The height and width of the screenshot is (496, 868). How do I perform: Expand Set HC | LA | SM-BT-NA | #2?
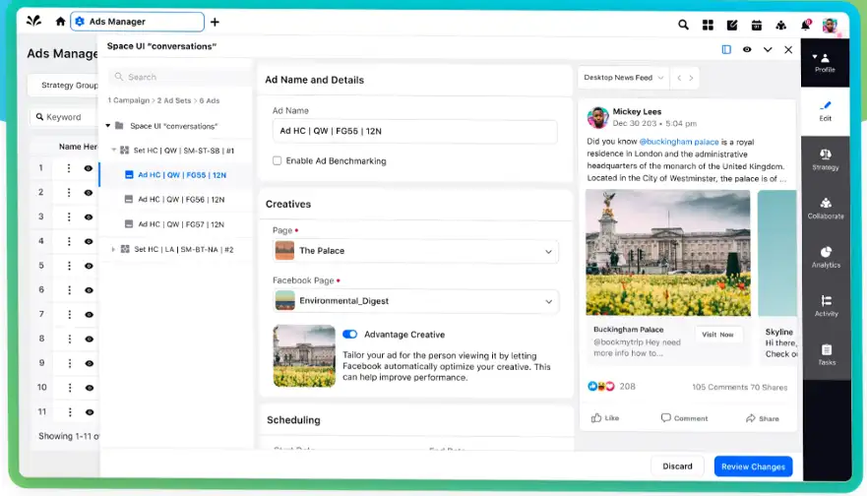[x=113, y=249]
